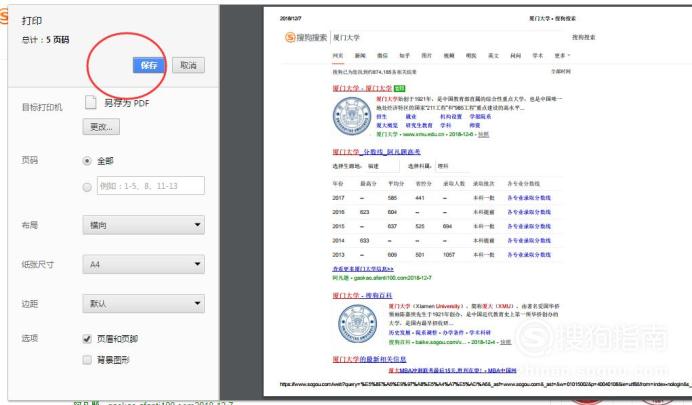692x405 pixels.
Task: Click the blue 保存 button
Action: tap(149, 65)
